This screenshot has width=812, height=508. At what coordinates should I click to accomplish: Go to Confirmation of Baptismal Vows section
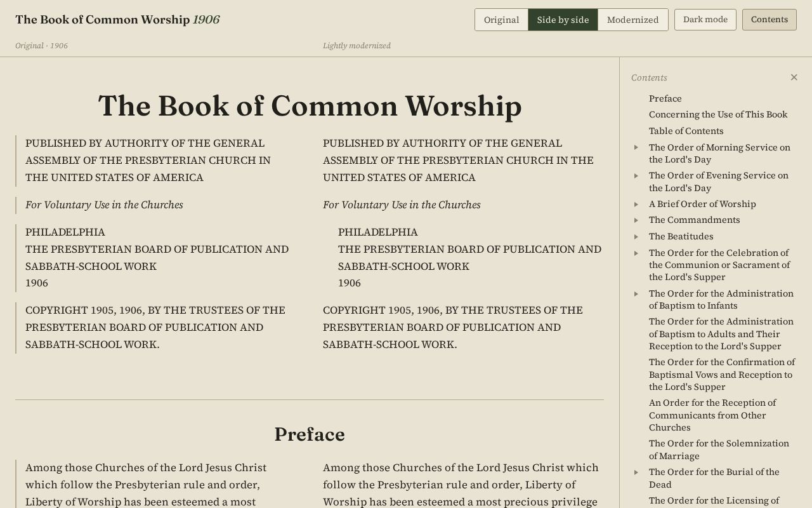(722, 374)
